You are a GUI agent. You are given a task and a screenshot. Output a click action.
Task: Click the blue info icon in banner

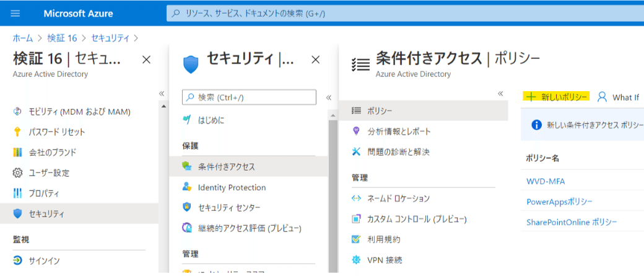coord(536,125)
